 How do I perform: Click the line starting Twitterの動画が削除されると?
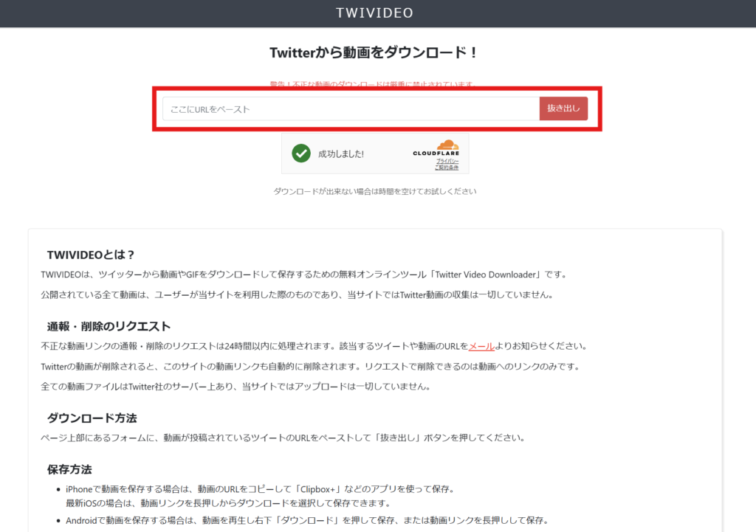click(311, 367)
